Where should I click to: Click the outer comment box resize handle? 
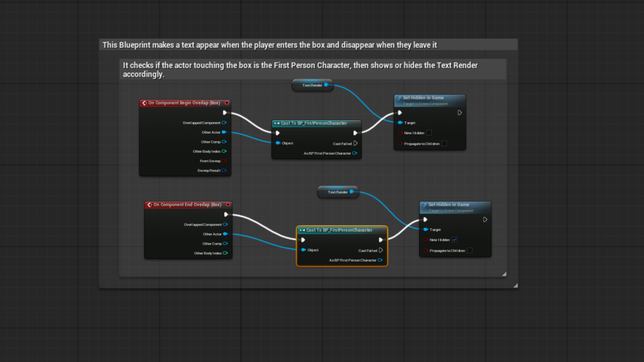(516, 286)
